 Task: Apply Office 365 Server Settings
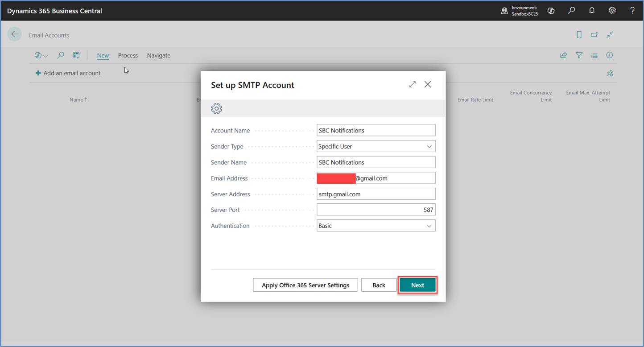click(x=305, y=285)
